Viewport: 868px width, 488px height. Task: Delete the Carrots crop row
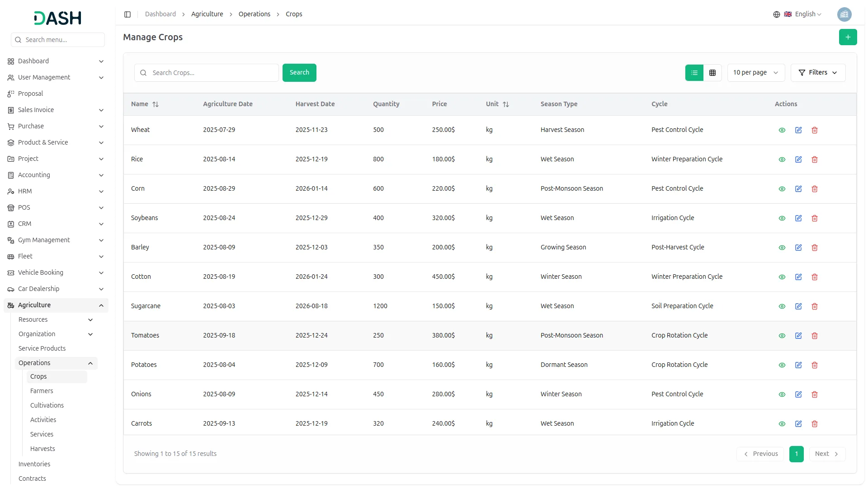(x=815, y=424)
